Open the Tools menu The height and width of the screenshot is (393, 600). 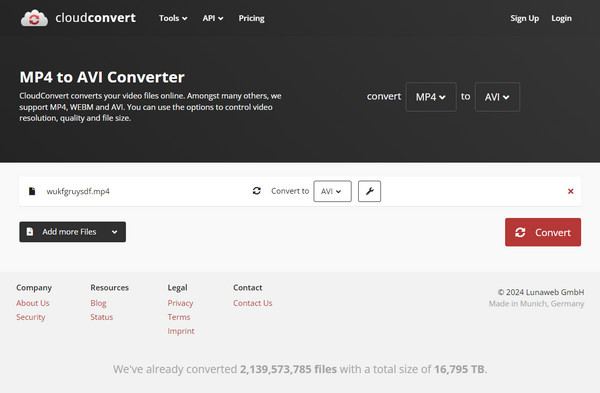coord(173,18)
